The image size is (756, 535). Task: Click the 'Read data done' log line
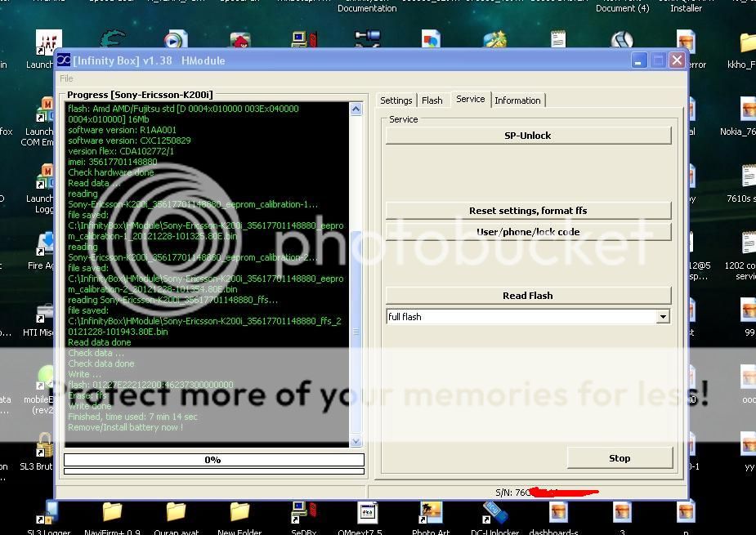tap(100, 342)
